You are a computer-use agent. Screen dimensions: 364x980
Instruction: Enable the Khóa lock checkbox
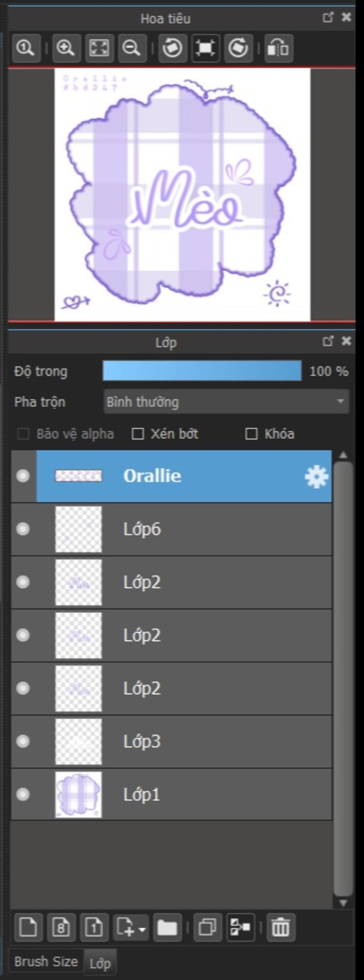pos(251,434)
